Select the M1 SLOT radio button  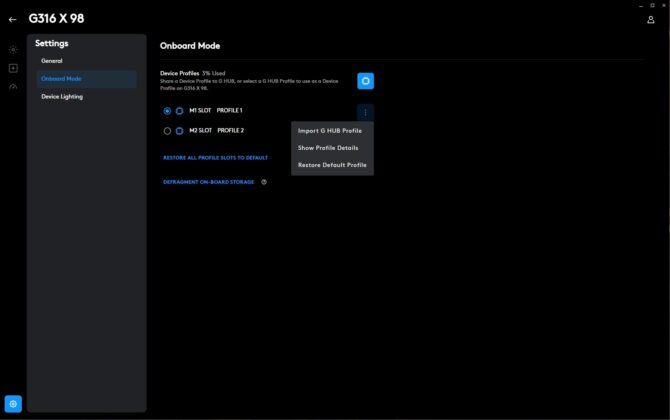pos(167,111)
